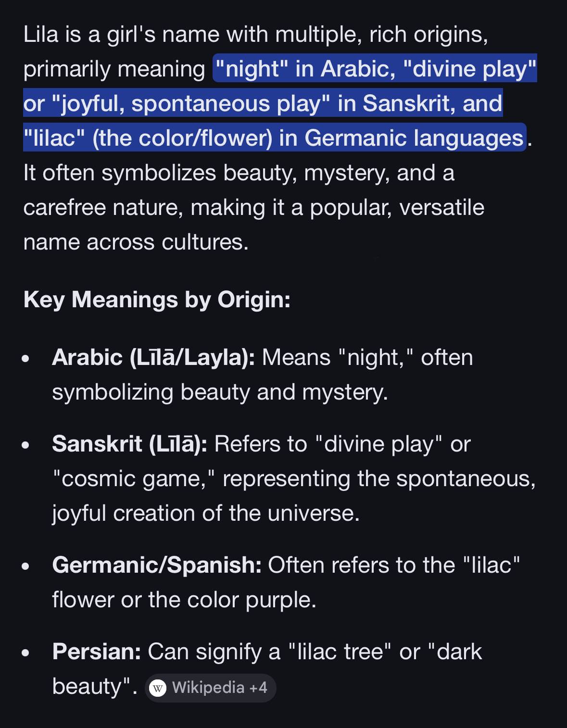Click the Wikipedia logo icon in source chip
This screenshot has width=567, height=728.
[158, 688]
